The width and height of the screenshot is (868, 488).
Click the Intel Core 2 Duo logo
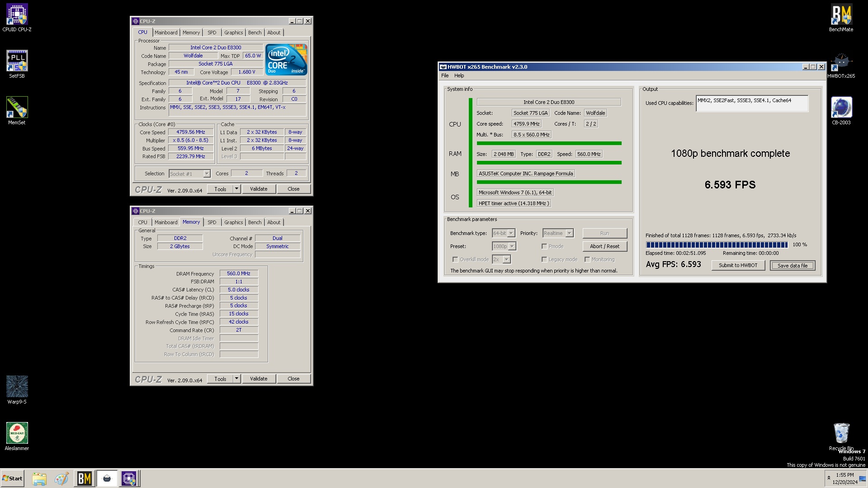[x=286, y=59]
